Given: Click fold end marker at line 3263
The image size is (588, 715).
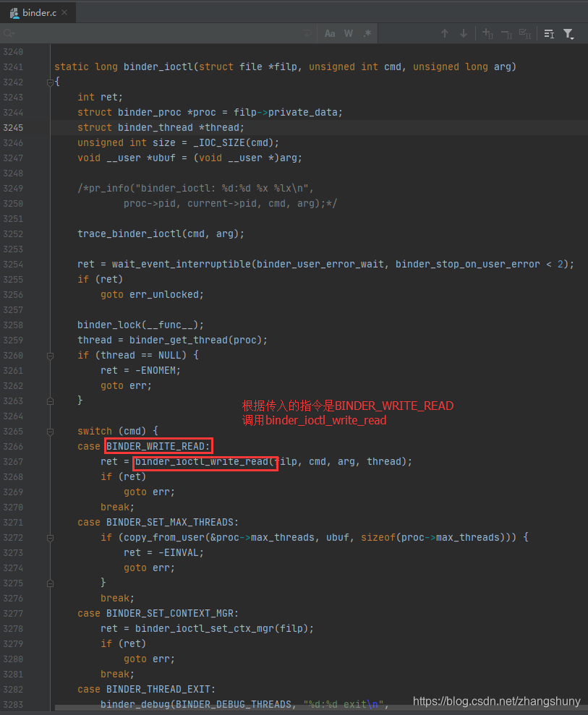Looking at the screenshot, I should [x=50, y=401].
